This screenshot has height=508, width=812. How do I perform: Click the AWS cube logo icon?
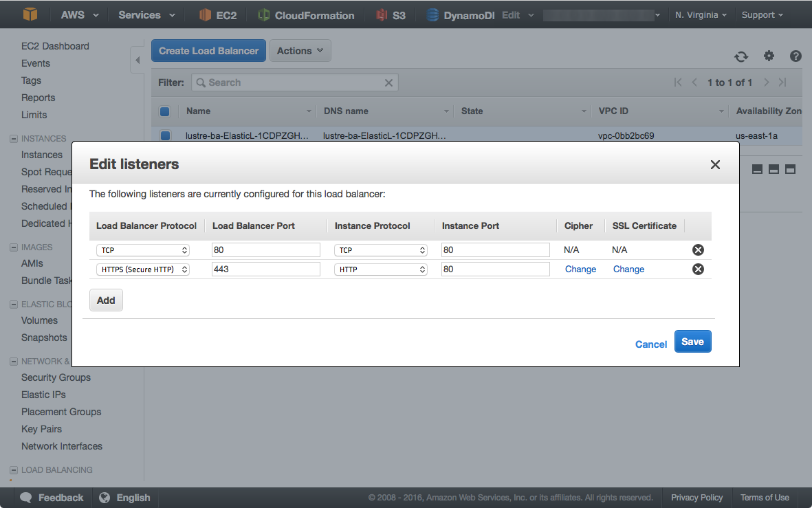[x=30, y=14]
